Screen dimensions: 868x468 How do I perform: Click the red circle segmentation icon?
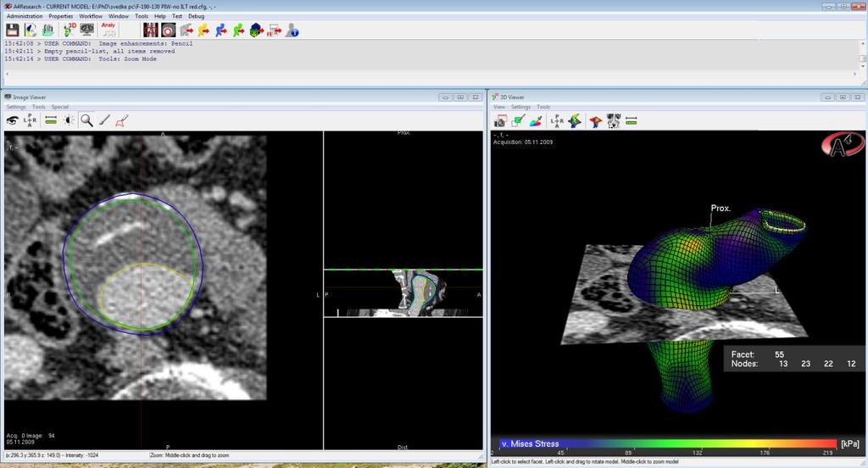[x=169, y=30]
